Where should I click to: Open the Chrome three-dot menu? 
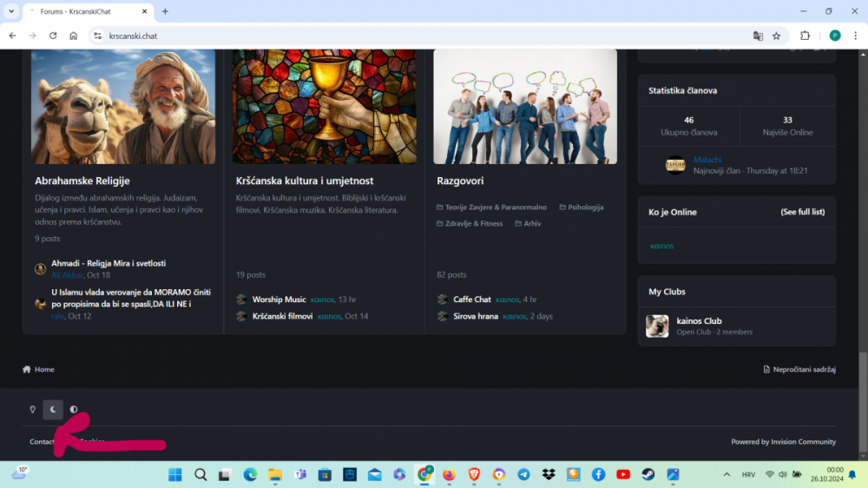click(x=854, y=36)
